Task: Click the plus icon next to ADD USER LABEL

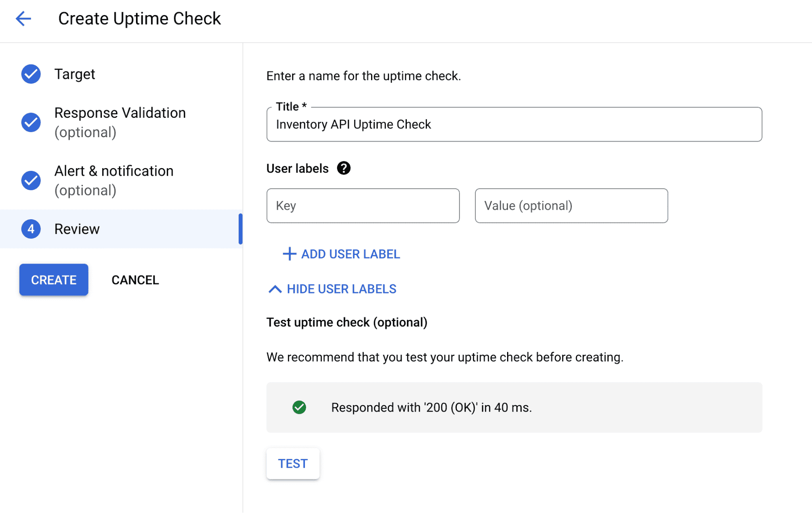Action: 289,254
